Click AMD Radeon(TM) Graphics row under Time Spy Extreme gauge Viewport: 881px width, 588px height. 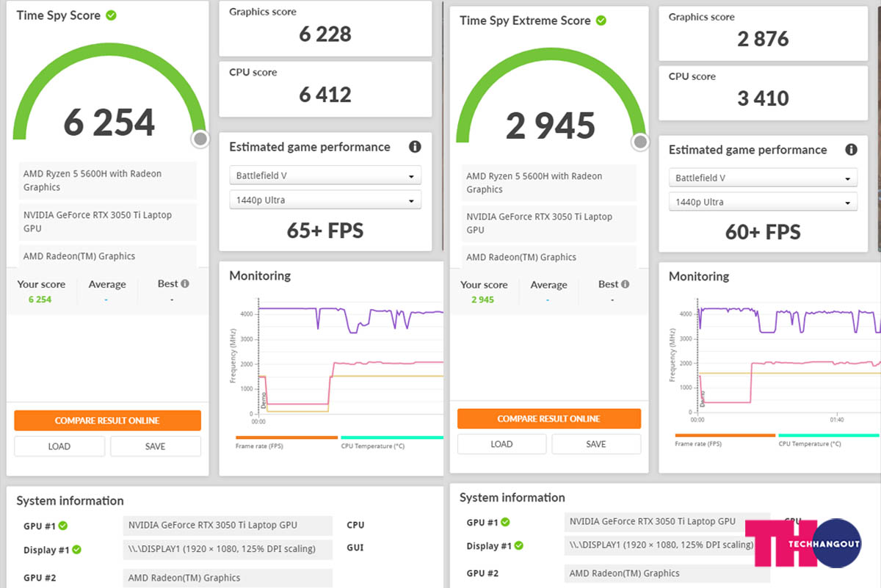[x=549, y=258]
